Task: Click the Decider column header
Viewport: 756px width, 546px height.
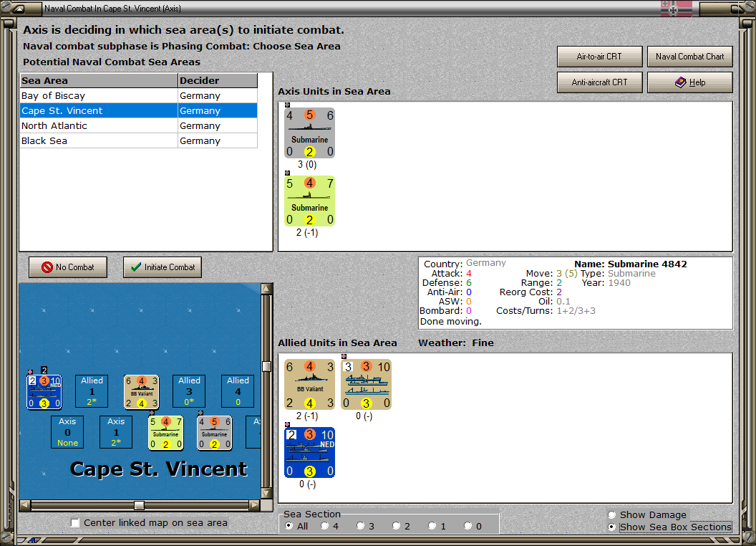Action: click(218, 81)
